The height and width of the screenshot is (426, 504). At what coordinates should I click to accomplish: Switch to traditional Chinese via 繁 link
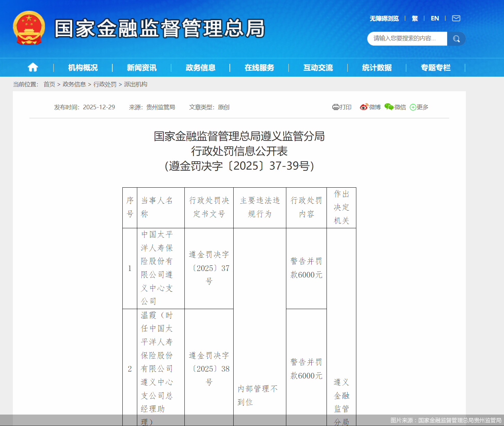point(415,18)
